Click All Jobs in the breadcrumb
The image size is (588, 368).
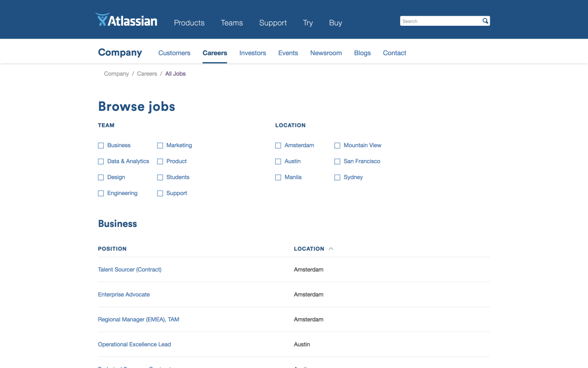click(175, 74)
